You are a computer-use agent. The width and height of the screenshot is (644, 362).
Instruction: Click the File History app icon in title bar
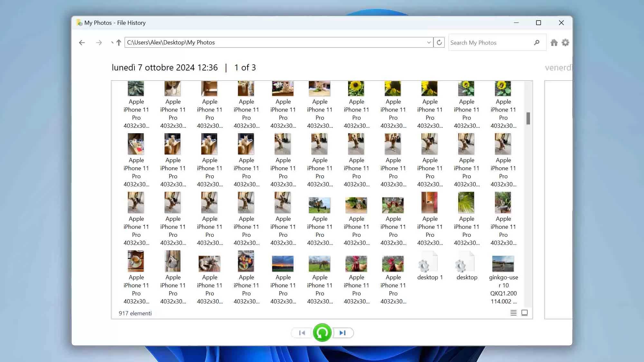[x=79, y=23]
